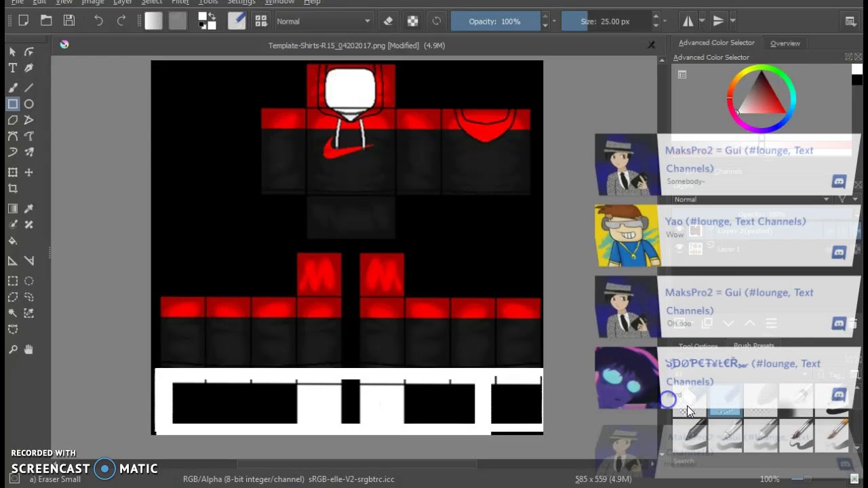Switch to the Overview tab
The height and width of the screenshot is (488, 868).
(x=785, y=43)
